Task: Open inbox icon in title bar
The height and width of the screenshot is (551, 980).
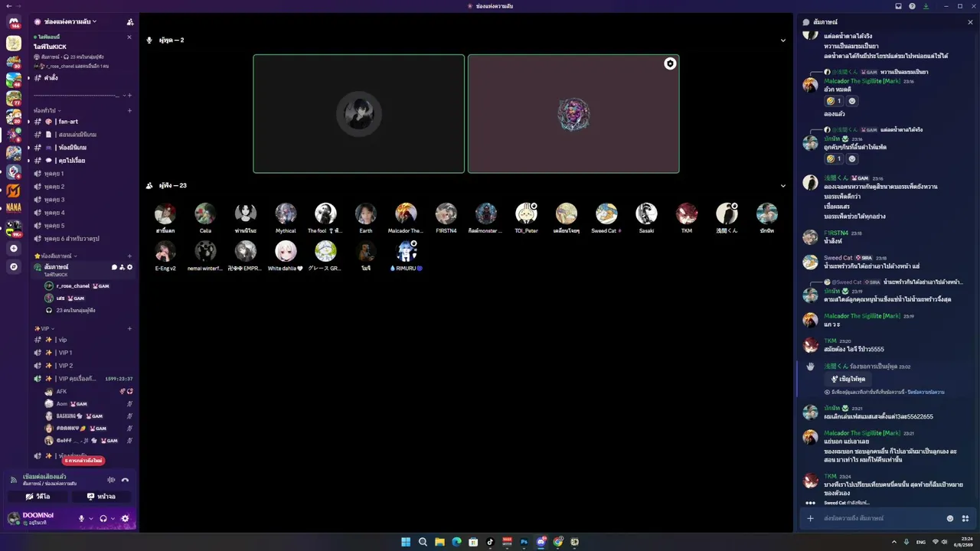Action: pos(899,6)
